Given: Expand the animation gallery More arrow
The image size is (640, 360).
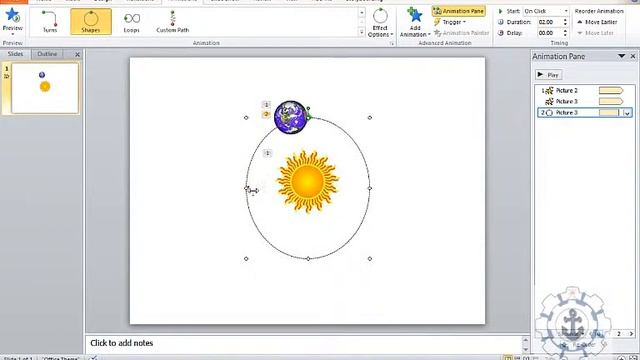Looking at the screenshot, I should (x=362, y=32).
